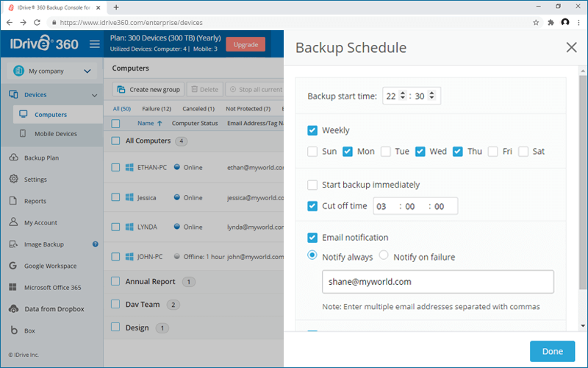Screen dimensions: 588x368
Task: Enable Start backup immediately checkbox
Action: tap(312, 185)
